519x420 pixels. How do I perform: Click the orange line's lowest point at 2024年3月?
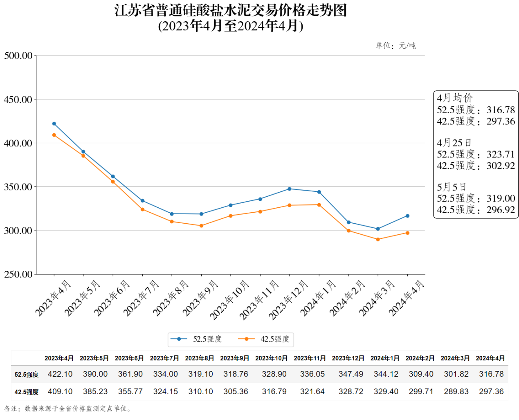(378, 240)
